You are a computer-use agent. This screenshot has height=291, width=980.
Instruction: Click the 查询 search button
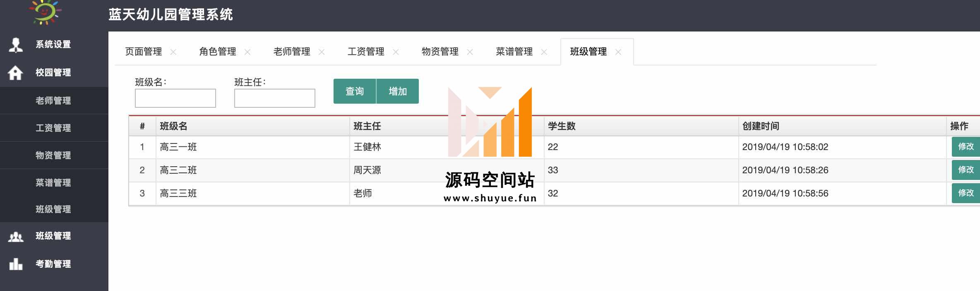[x=355, y=91]
